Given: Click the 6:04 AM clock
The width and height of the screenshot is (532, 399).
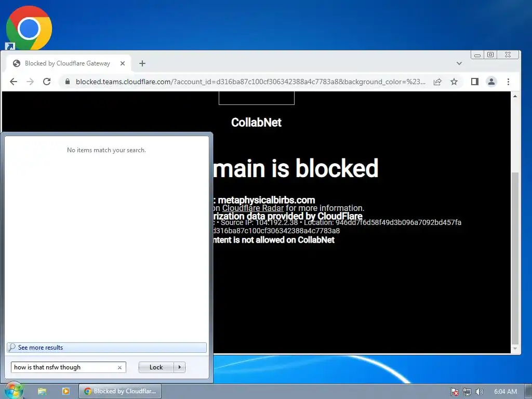Looking at the screenshot, I should [505, 392].
